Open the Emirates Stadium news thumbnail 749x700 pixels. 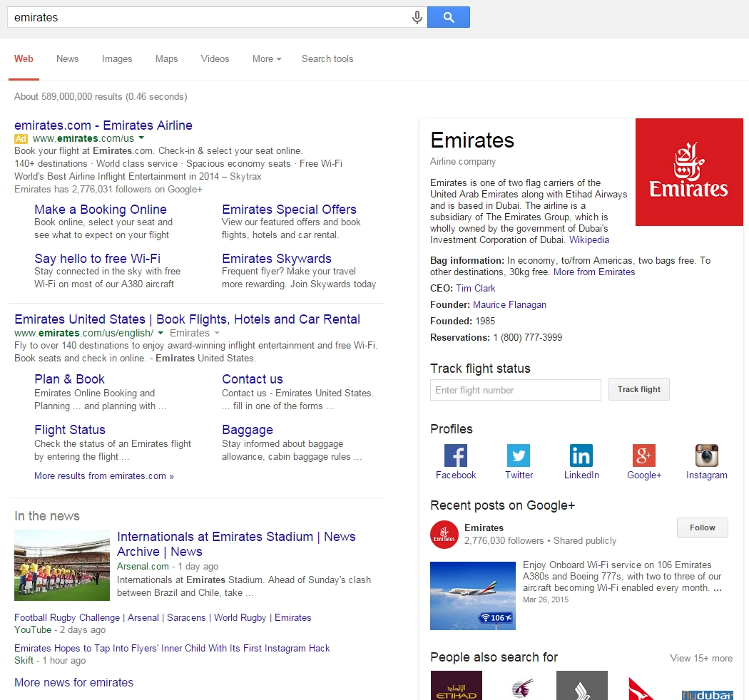(62, 565)
